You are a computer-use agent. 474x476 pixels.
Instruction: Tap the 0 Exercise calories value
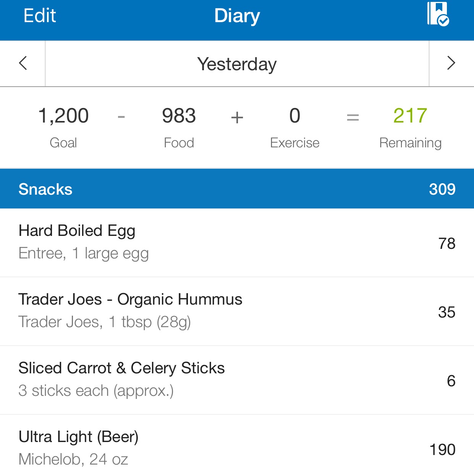tap(294, 116)
